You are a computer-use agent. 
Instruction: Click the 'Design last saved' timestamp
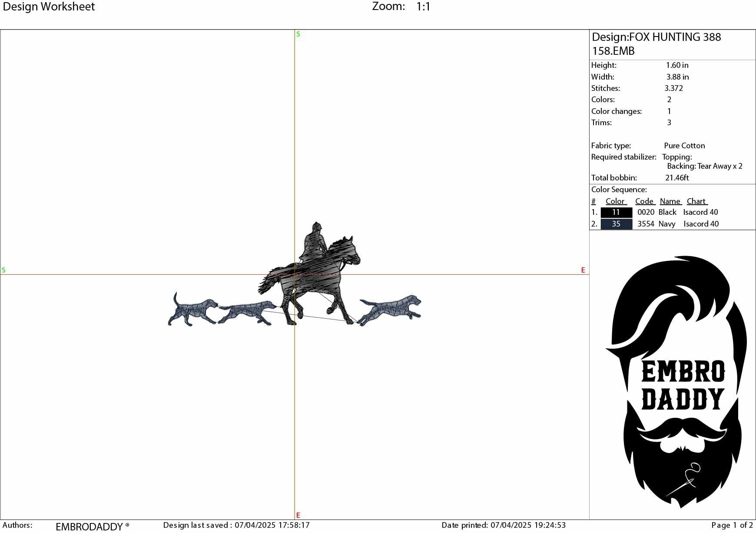click(x=236, y=525)
